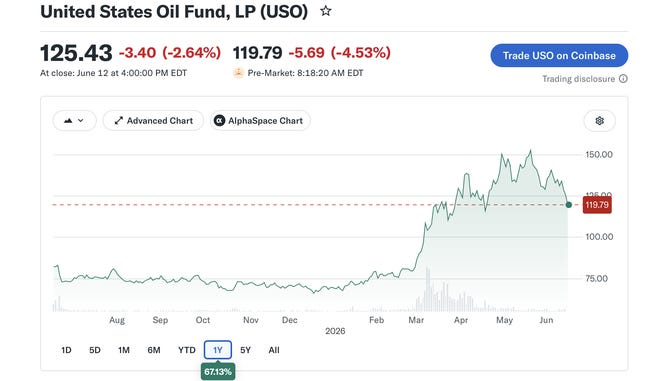The width and height of the screenshot is (670, 381).
Task: Click the Jun label on the time axis
Action: 546,320
